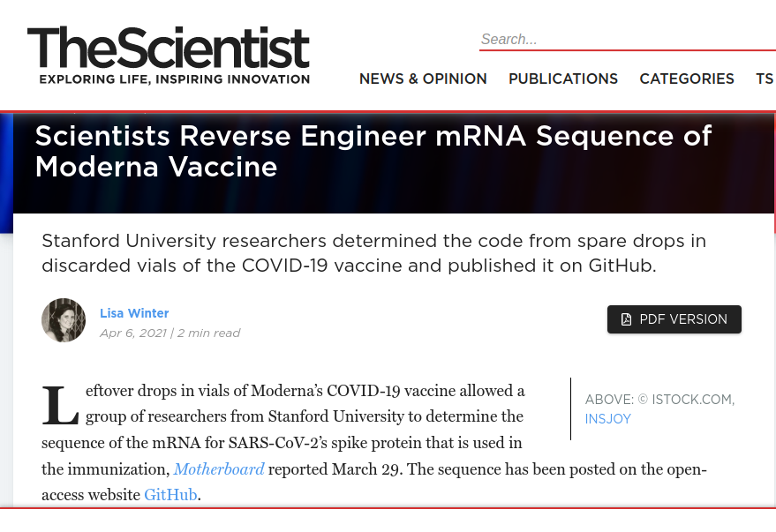Visit the Lisa Winter author link

pyautogui.click(x=134, y=313)
